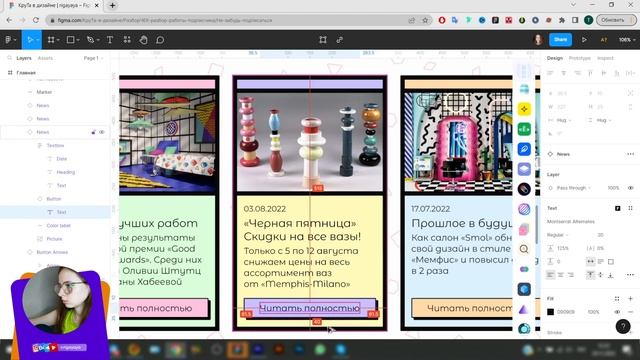
Task: Search layers with the magnifier icon
Action: (9, 58)
